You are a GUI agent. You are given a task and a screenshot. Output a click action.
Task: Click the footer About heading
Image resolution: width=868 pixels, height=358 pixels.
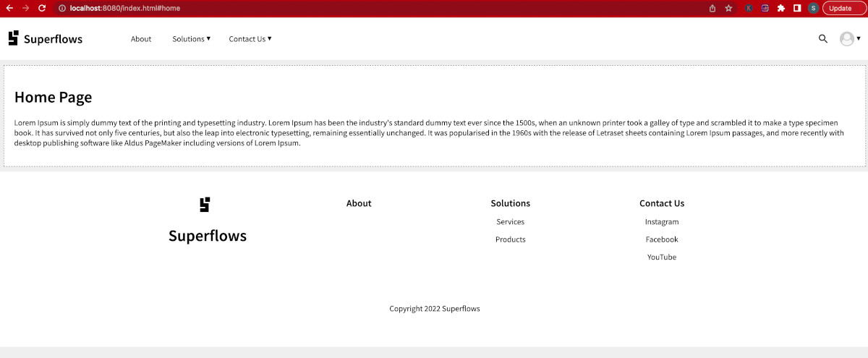pos(359,203)
